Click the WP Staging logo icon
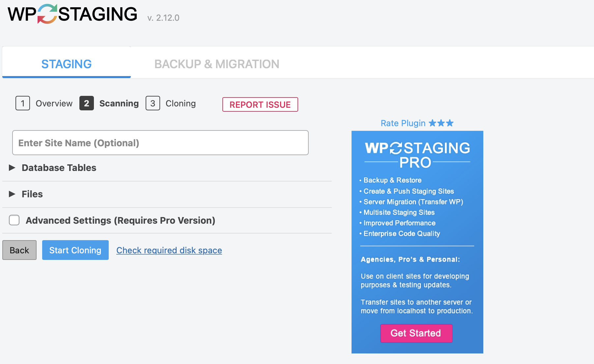The height and width of the screenshot is (364, 594). click(46, 13)
